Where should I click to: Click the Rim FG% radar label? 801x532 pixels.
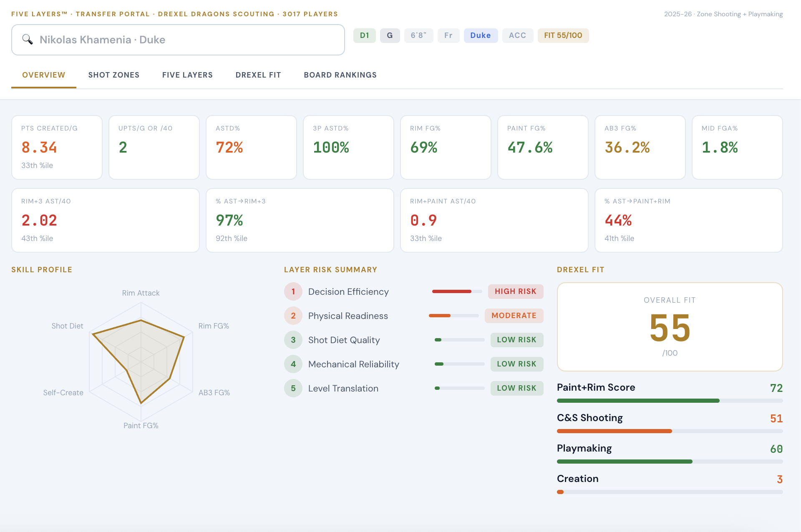point(214,326)
